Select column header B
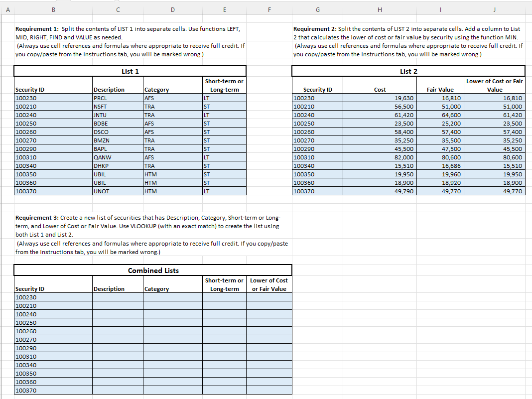Viewport: 532px width, 399px height. pos(53,9)
